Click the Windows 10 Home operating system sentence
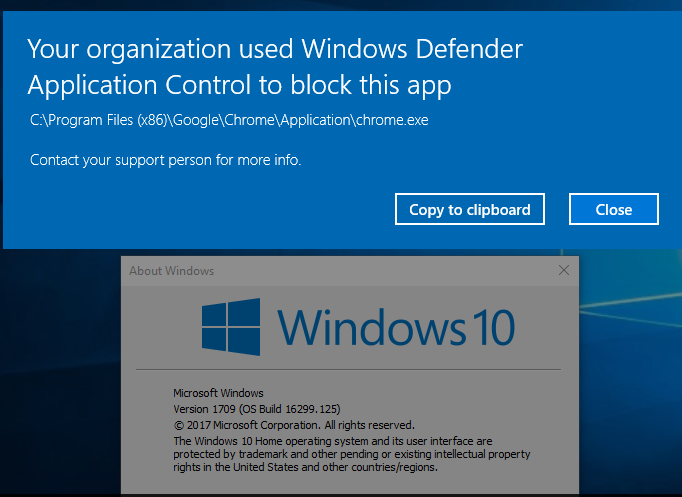The image size is (682, 497). point(333,441)
